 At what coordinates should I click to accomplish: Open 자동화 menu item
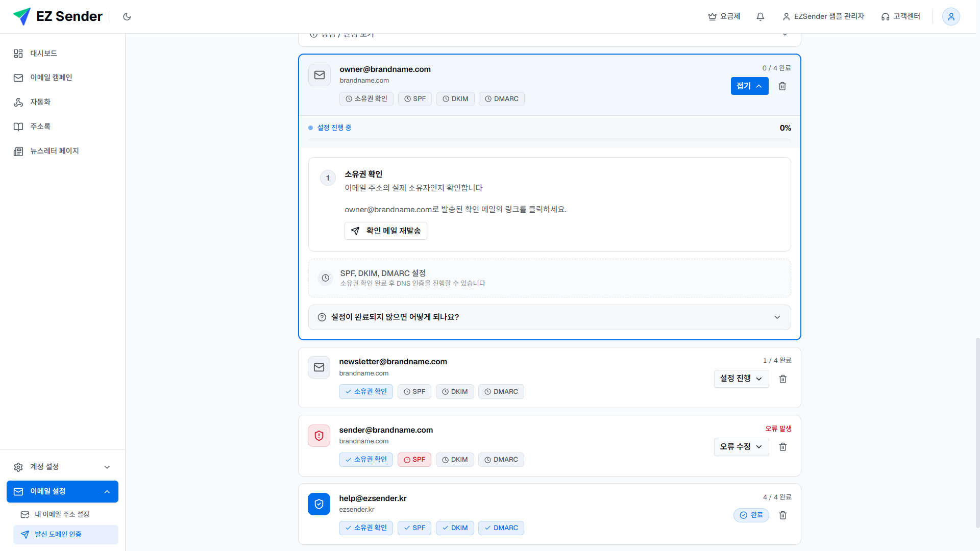(62, 102)
